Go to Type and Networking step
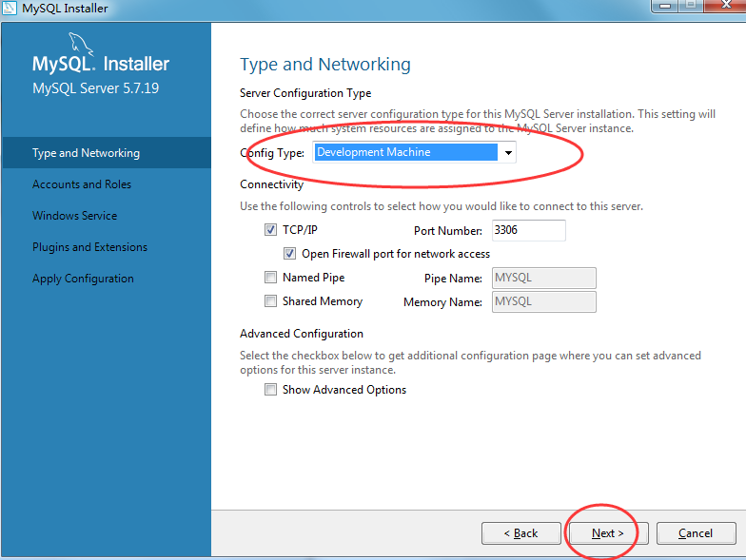 click(107, 152)
